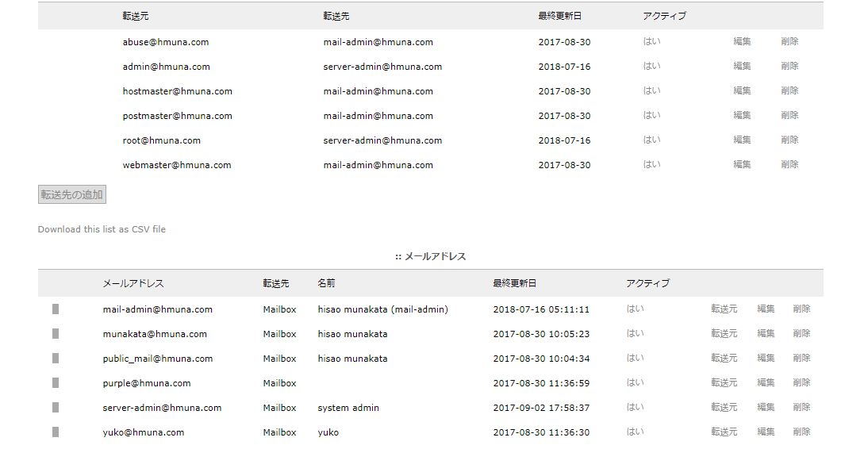Viewport: 868px width, 449px height.
Task: Click 削除 for public_mail@hmuna.com mailbox
Action: point(801,359)
